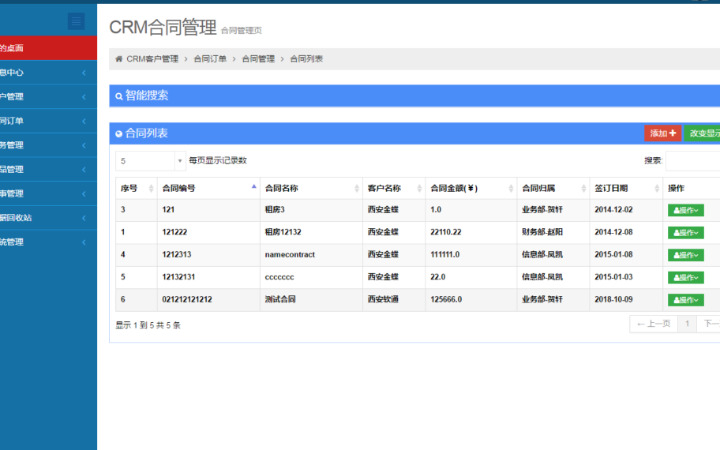720x450 pixels.
Task: Select contract name namecontract
Action: tap(290, 255)
